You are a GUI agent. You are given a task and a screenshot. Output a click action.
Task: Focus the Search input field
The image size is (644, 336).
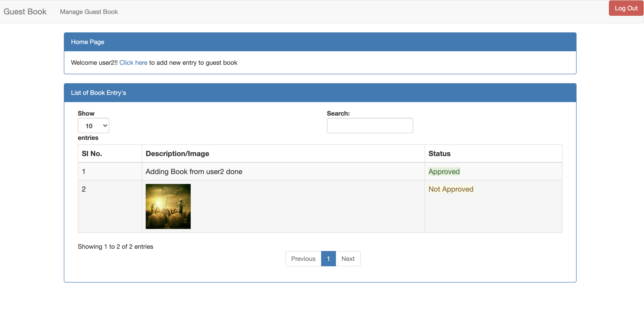(x=370, y=125)
